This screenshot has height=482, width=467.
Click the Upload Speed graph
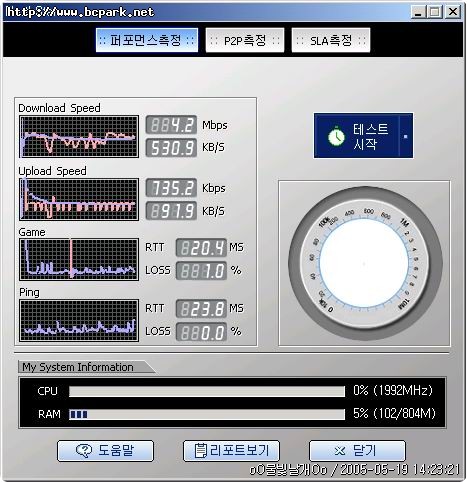click(x=79, y=199)
